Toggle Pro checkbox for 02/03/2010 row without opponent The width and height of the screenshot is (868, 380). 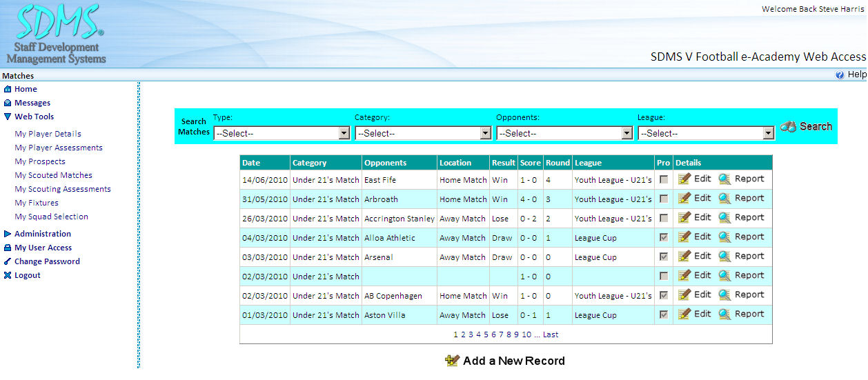click(x=663, y=276)
